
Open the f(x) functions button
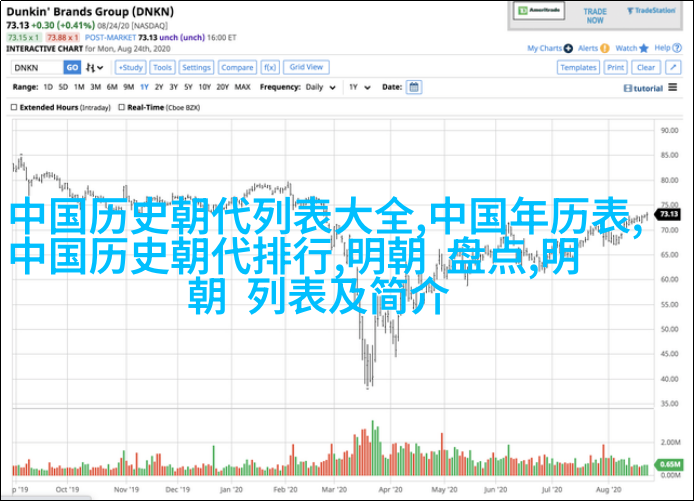[x=270, y=68]
